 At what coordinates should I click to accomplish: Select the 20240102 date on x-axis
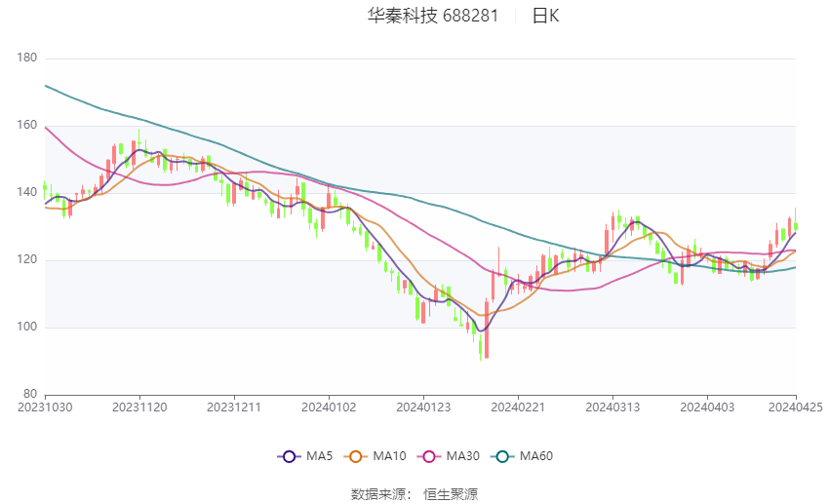(329, 407)
